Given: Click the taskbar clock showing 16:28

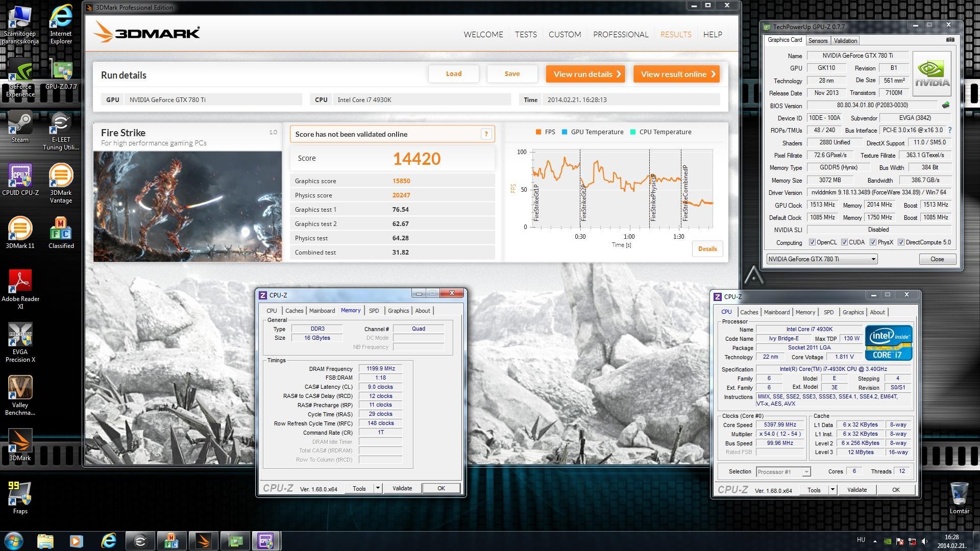Looking at the screenshot, I should 951,541.
